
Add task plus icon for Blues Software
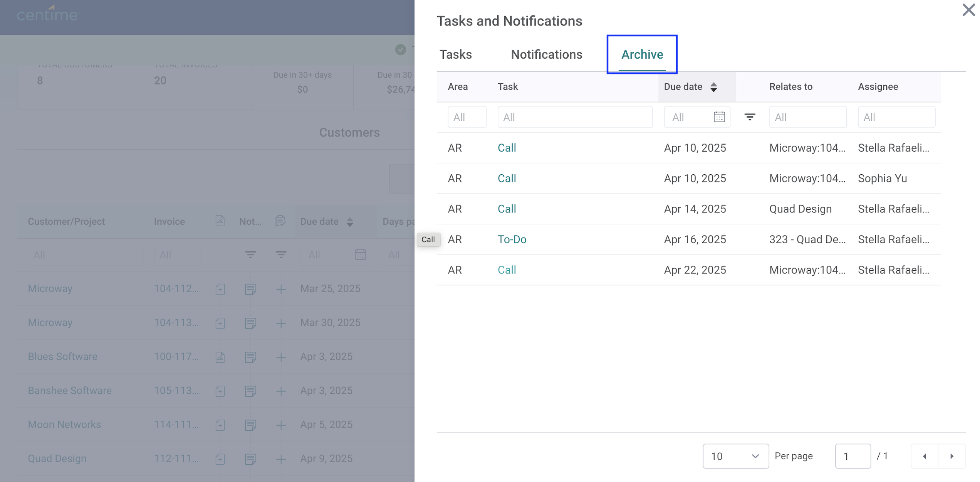[x=281, y=357]
